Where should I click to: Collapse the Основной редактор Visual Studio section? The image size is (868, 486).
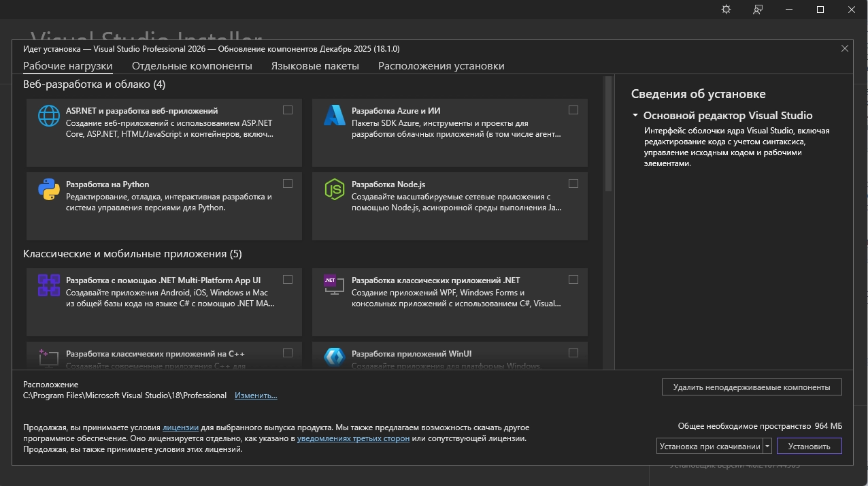tap(635, 116)
